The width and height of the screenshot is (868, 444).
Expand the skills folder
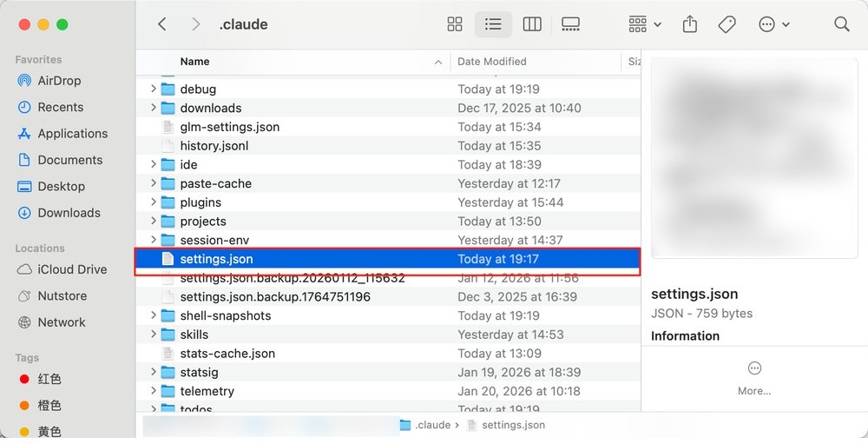(154, 335)
